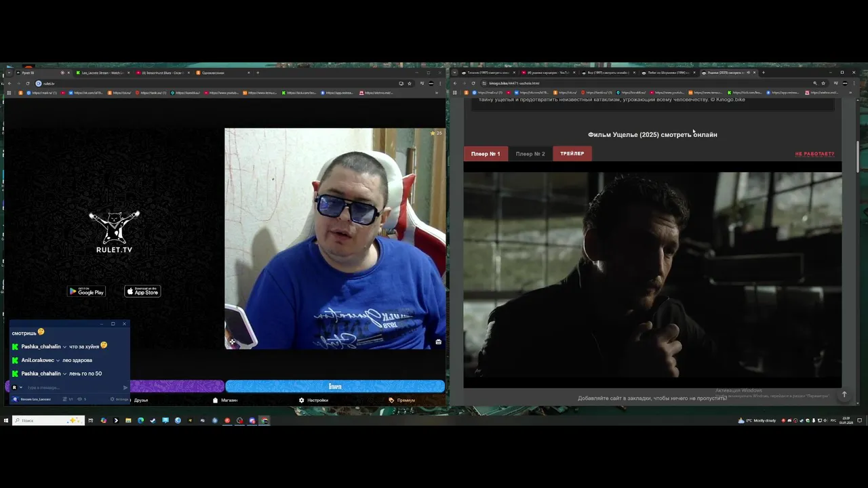Open Настройки on Rulet.tv
The image size is (868, 488).
314,400
